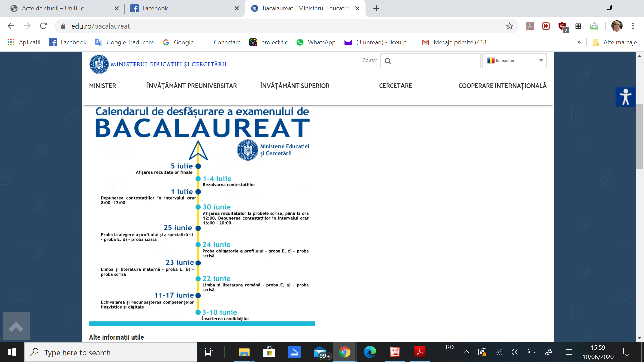Open the volume control in system tray
The width and height of the screenshot is (644, 362).
(x=514, y=352)
